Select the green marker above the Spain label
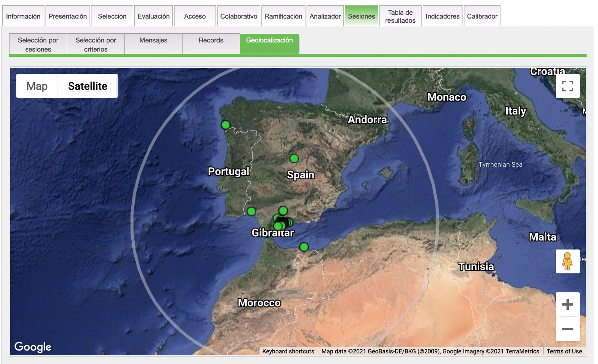598x364 pixels. [294, 158]
